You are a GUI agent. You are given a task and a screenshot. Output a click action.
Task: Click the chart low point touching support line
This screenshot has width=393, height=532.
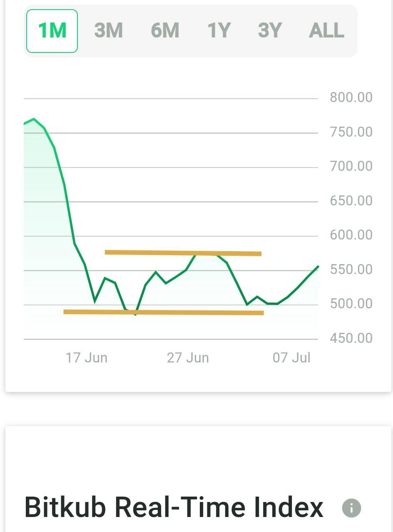click(x=135, y=314)
